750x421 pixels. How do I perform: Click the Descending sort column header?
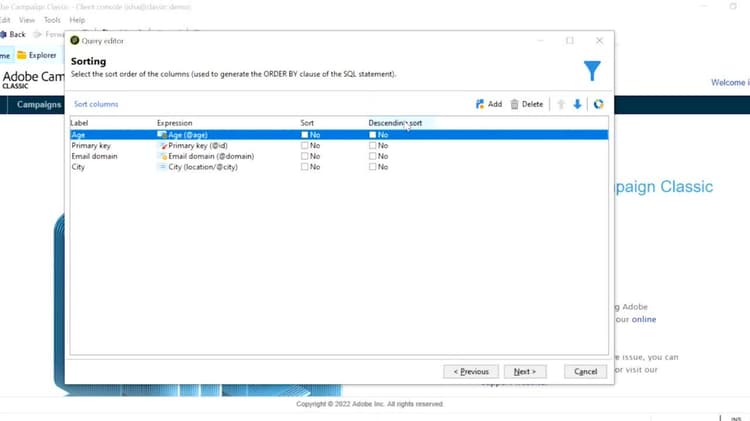coord(395,123)
